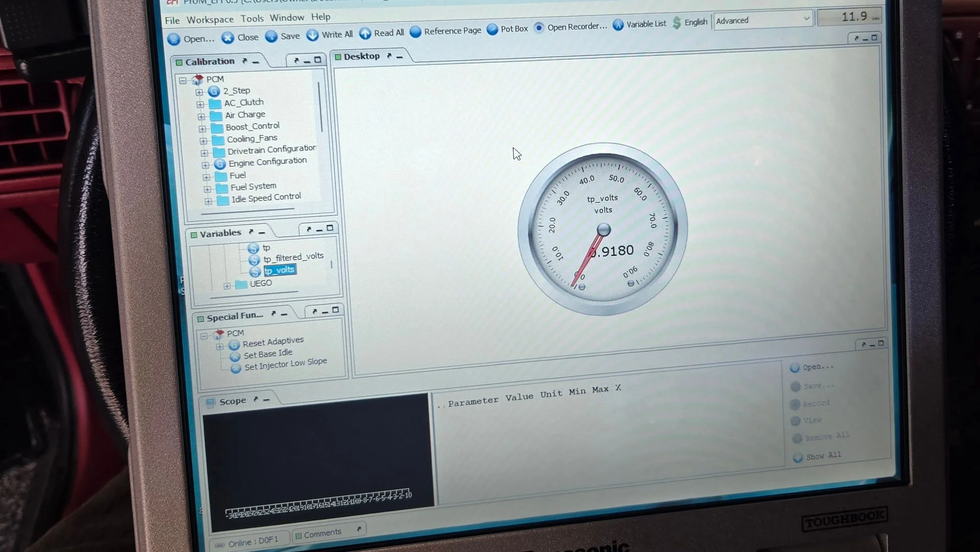Open the Variable List
Image resolution: width=980 pixels, height=552 pixels.
click(x=618, y=25)
